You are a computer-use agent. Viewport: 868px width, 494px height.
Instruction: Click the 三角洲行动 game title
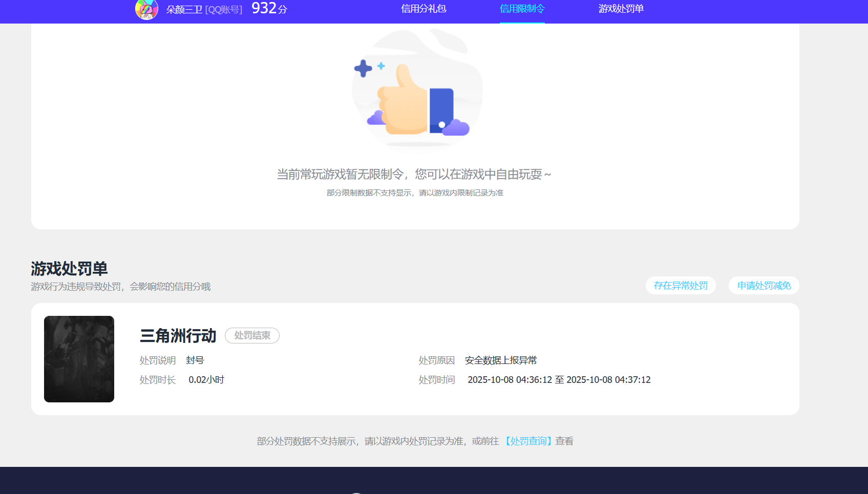[x=178, y=336]
